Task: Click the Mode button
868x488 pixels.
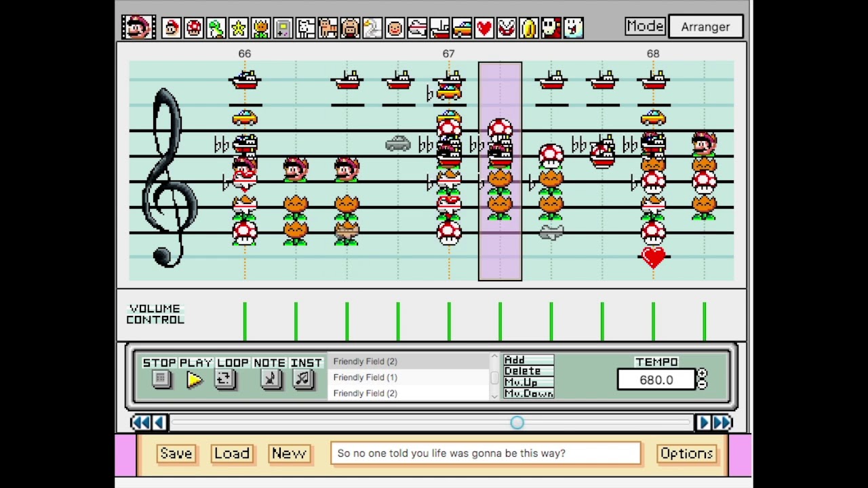Action: (645, 26)
